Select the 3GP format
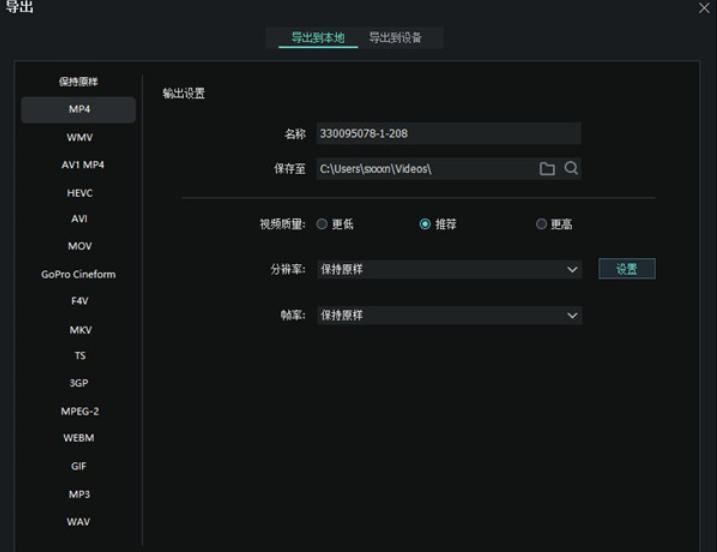717x552 pixels. (x=79, y=383)
